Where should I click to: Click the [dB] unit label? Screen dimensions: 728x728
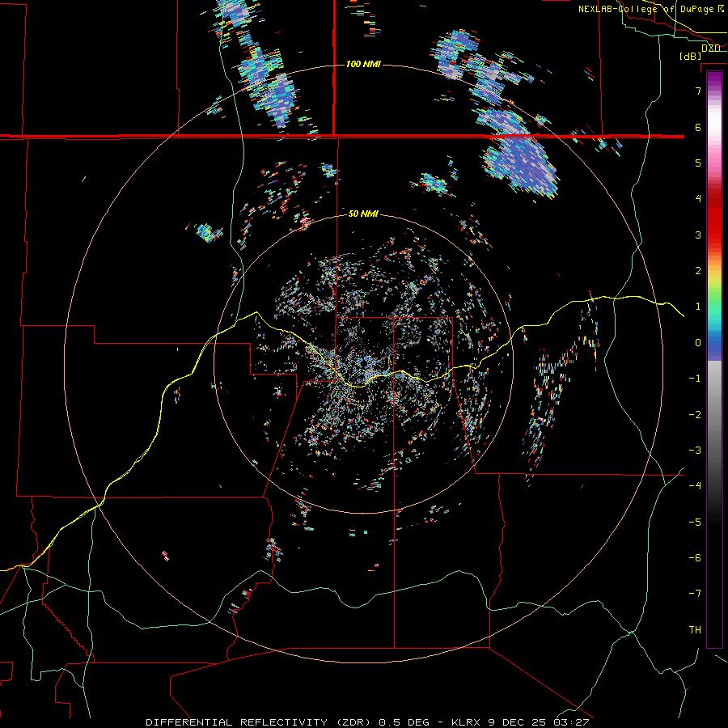[x=690, y=56]
